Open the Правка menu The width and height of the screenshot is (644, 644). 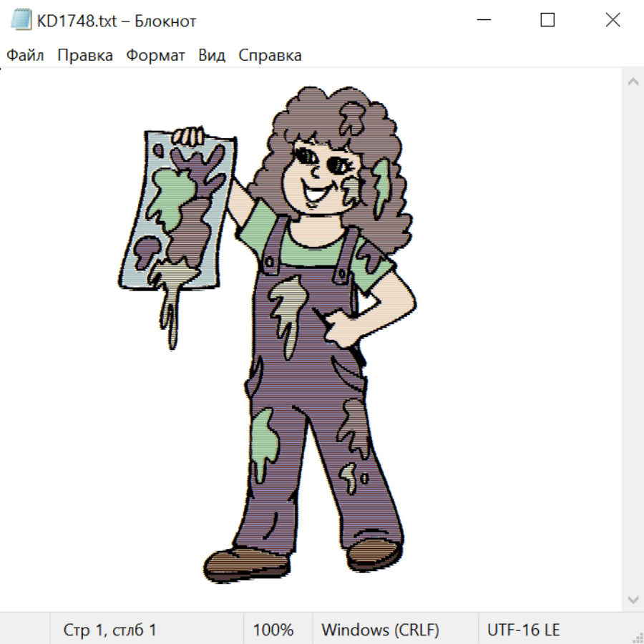[x=85, y=56]
